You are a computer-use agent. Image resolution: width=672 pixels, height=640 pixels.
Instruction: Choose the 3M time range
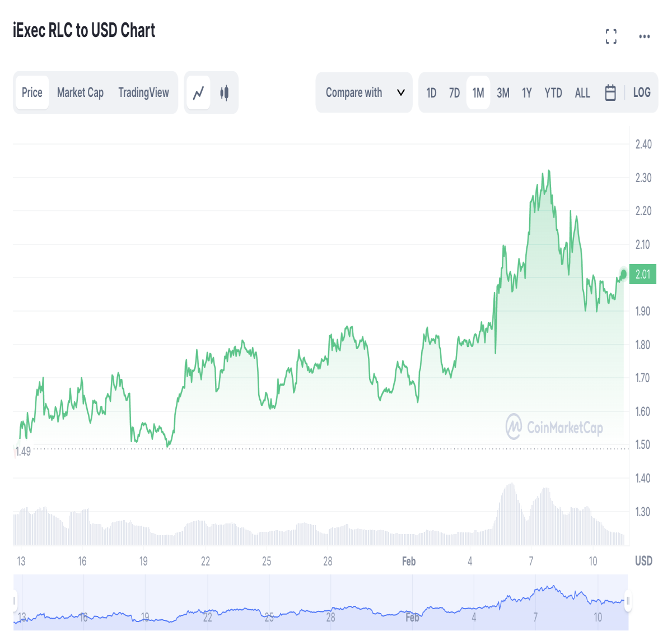pyautogui.click(x=503, y=92)
